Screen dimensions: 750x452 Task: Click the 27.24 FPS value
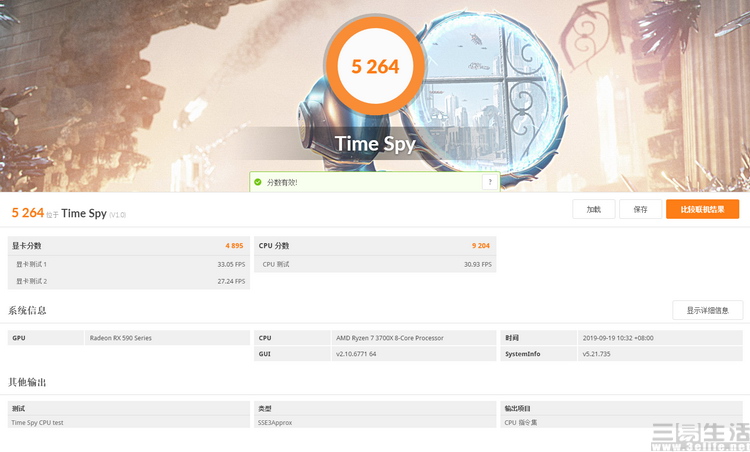pyautogui.click(x=231, y=281)
